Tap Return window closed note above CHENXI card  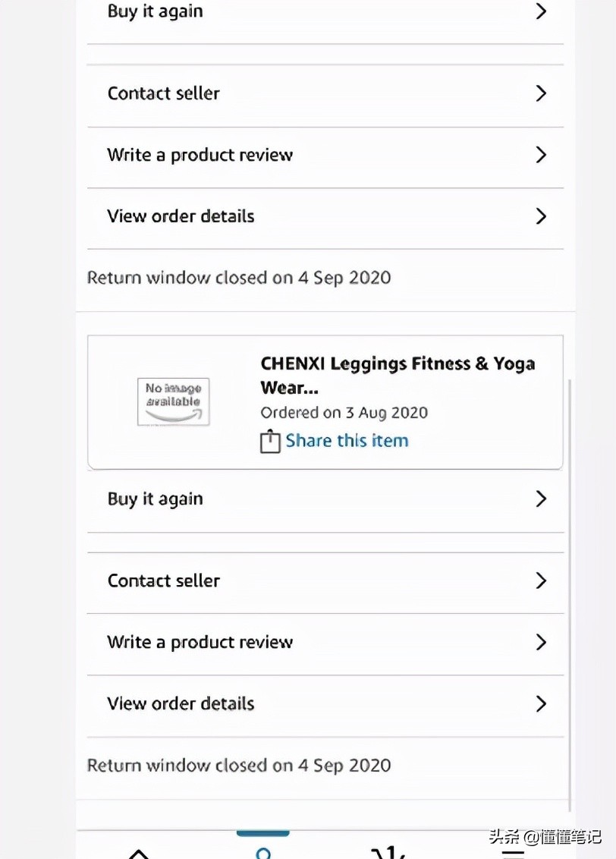239,278
